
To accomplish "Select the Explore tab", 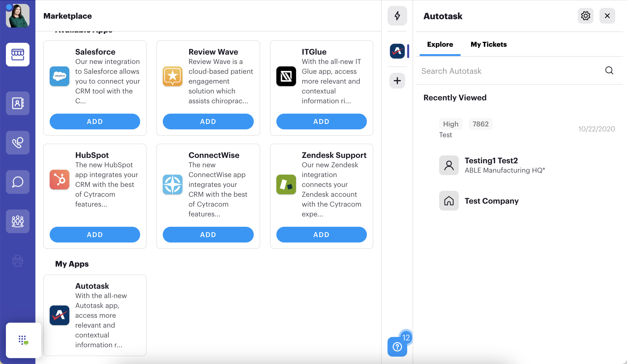I will tap(440, 44).
